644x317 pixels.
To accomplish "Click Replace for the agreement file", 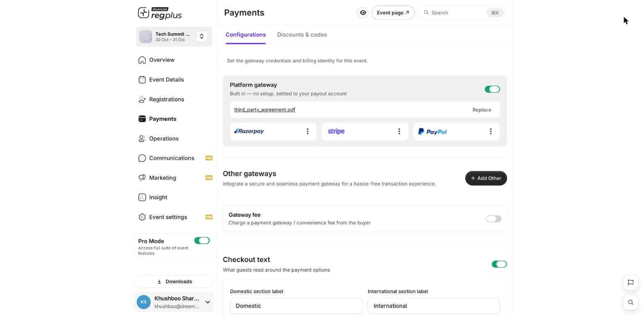I will pos(482,110).
